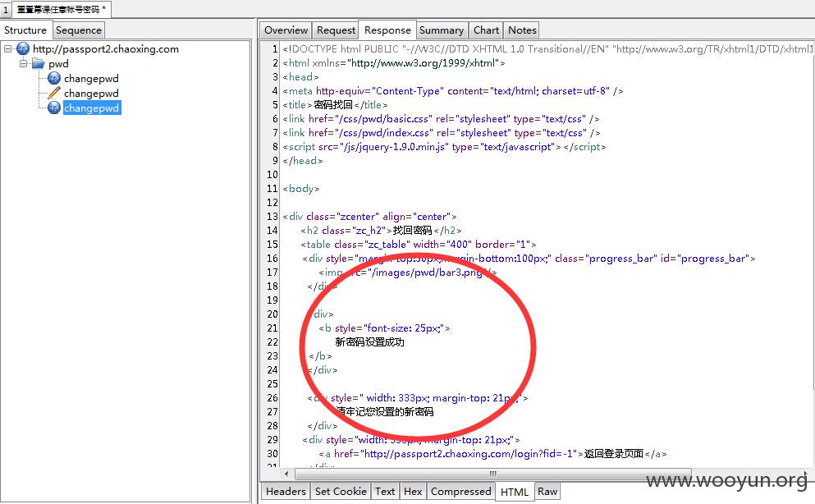Screen dimensions: 815x504
Task: Click the div class zcenter line
Action: coord(369,216)
